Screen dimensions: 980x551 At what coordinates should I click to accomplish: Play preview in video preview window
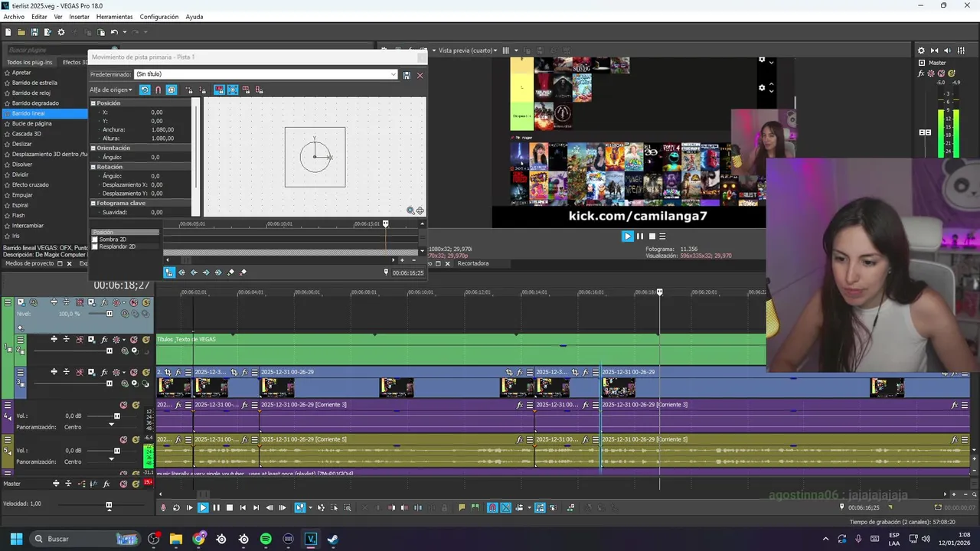[628, 236]
